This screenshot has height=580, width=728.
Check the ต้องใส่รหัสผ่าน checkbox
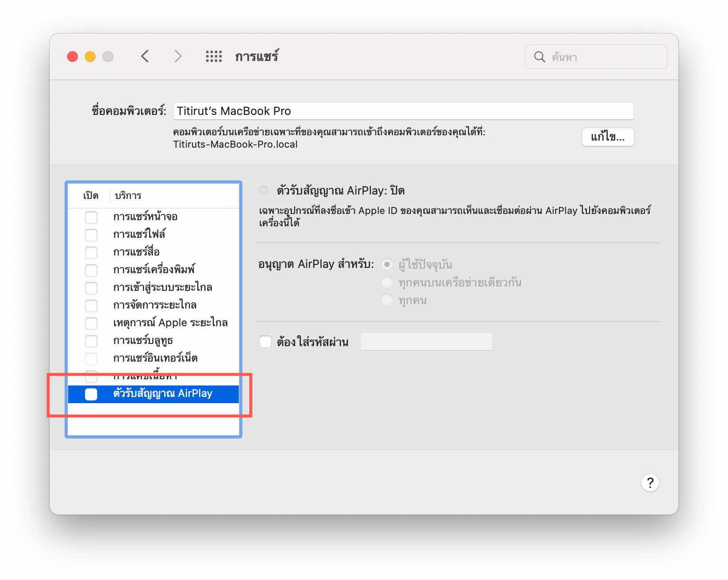click(265, 342)
